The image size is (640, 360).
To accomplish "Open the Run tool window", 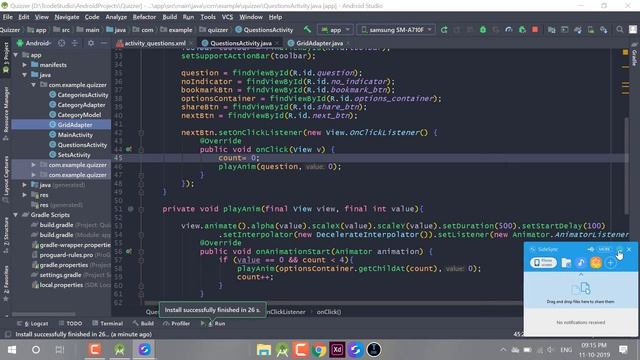I will tap(213, 323).
